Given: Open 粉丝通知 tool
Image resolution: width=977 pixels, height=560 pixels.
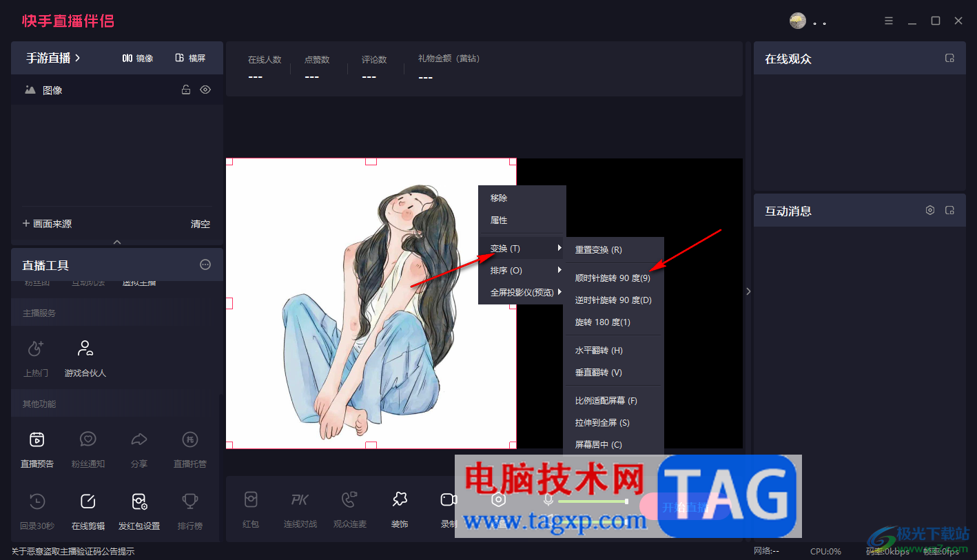Looking at the screenshot, I should tap(88, 449).
